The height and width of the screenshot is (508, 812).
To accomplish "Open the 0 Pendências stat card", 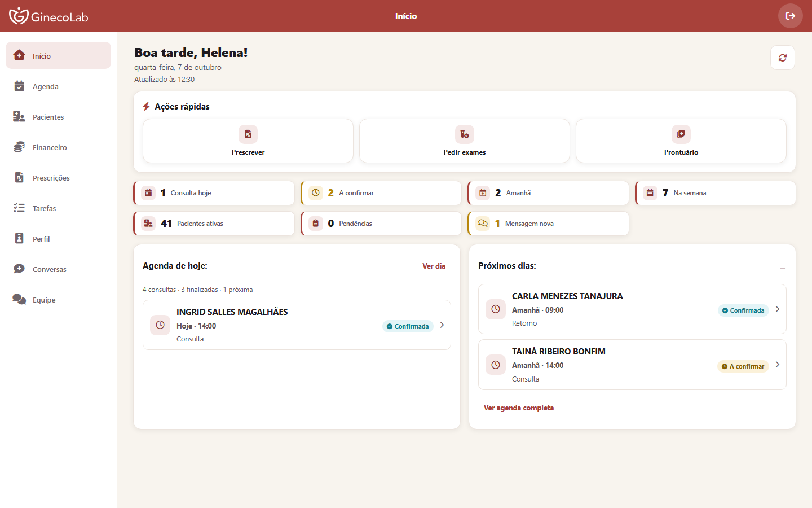I will (381, 224).
